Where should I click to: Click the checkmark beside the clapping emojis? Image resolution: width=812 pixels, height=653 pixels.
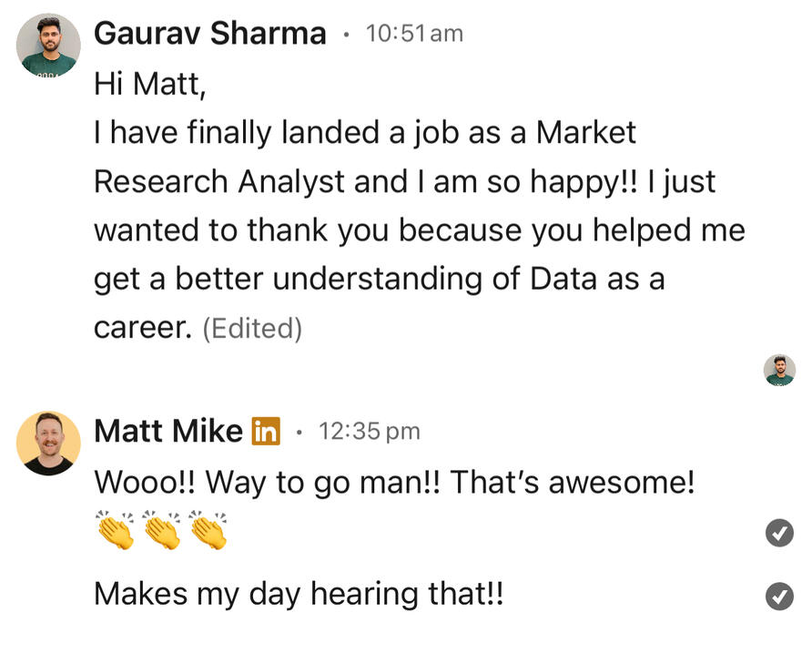tap(779, 535)
